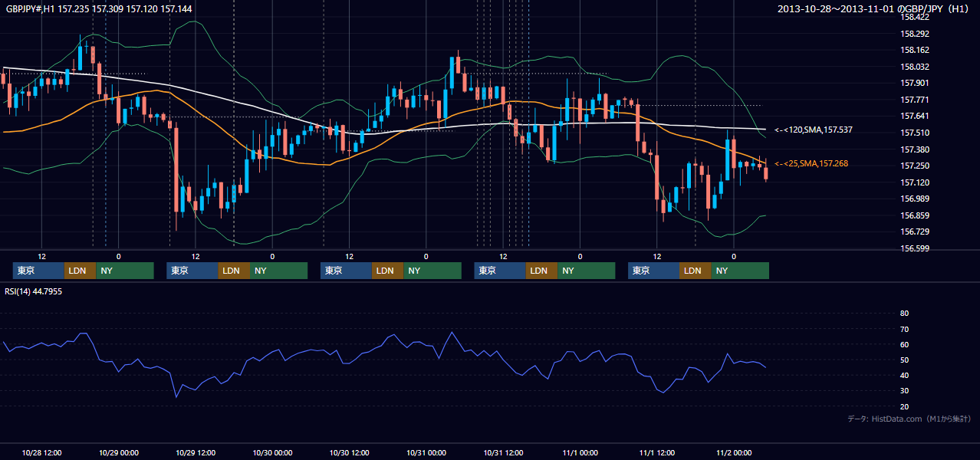Select the 10/30 00:00 time axis label
The image size is (980, 460).
point(272,452)
